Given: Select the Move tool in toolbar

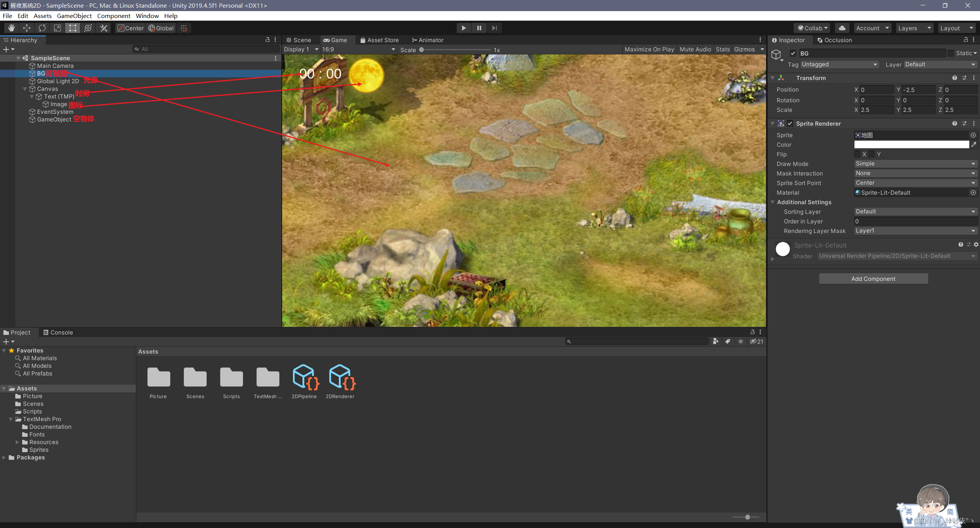Looking at the screenshot, I should [x=27, y=28].
